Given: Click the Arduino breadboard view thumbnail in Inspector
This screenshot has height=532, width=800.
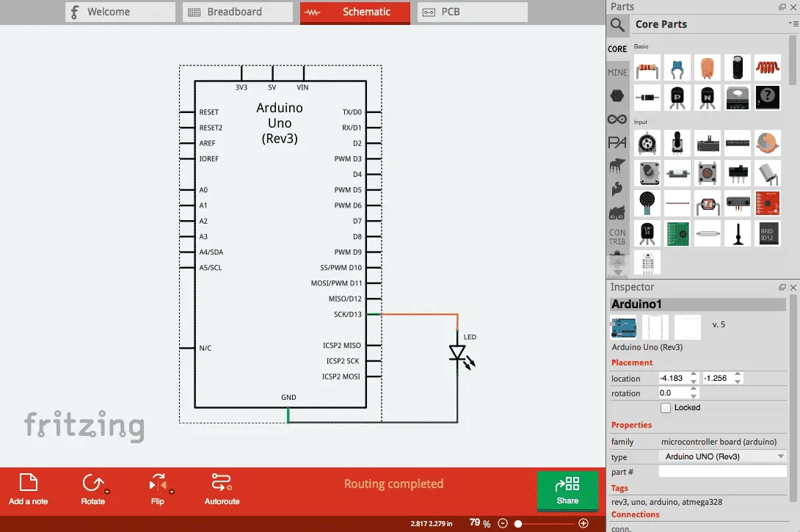Looking at the screenshot, I should pyautogui.click(x=623, y=327).
